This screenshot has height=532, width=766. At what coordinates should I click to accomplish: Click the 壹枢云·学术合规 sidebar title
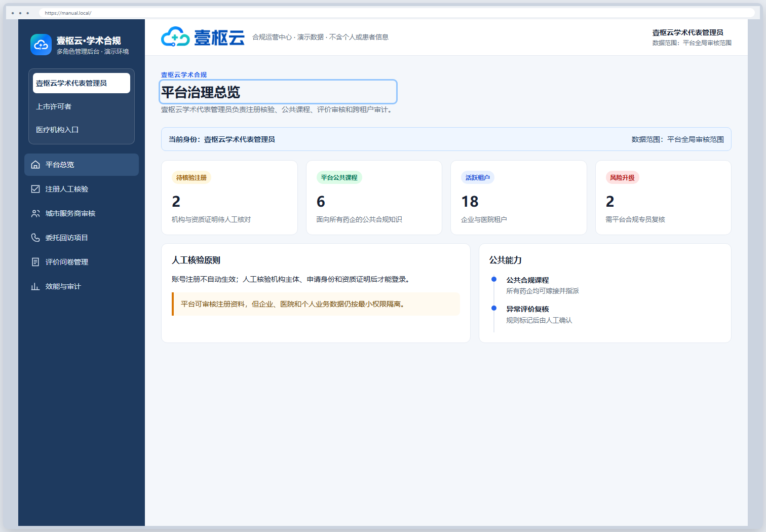[x=89, y=41]
